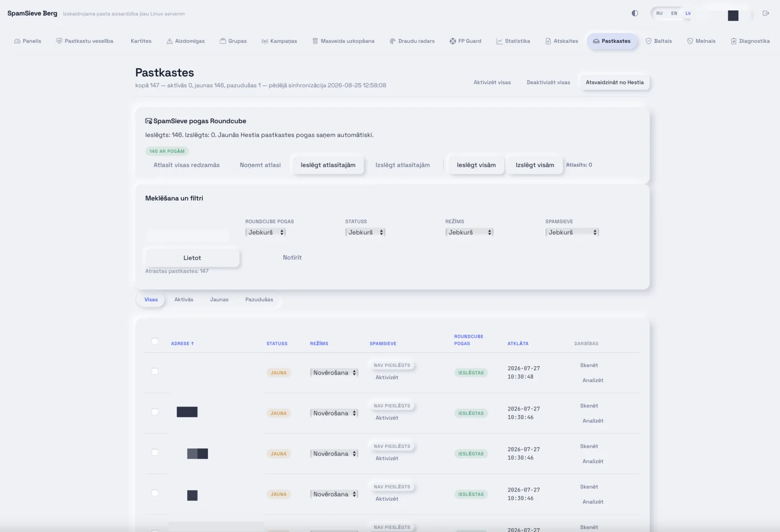Image resolution: width=780 pixels, height=532 pixels.
Task: Open Statistika chart icon
Action: [499, 41]
